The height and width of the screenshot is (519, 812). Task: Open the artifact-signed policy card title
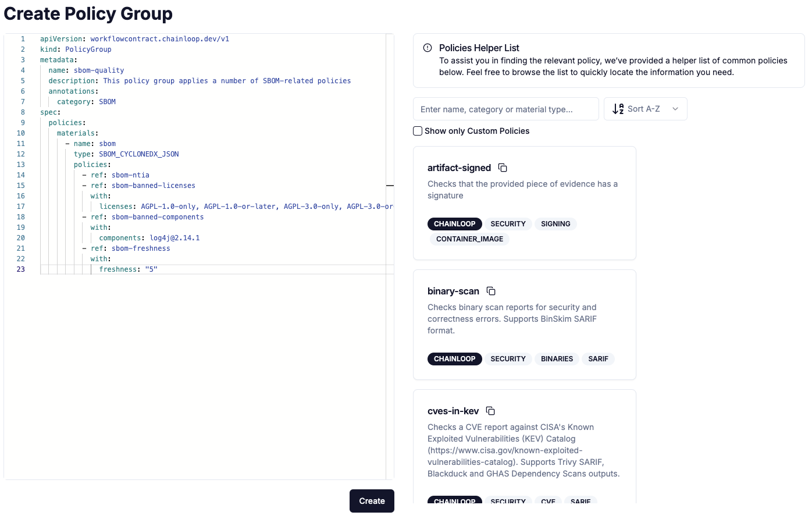459,168
